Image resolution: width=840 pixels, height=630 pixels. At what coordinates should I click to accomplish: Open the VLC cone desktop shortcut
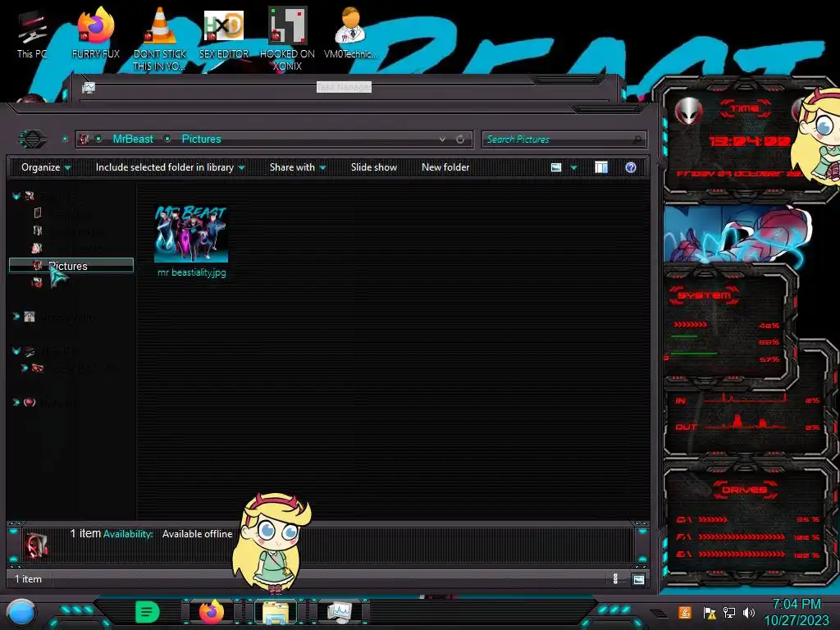pos(160,39)
